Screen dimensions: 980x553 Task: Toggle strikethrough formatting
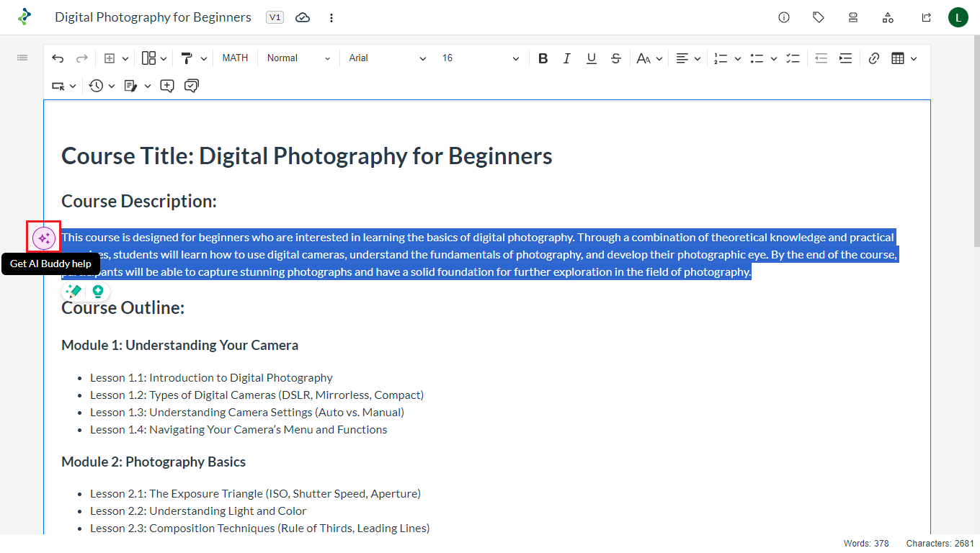615,58
